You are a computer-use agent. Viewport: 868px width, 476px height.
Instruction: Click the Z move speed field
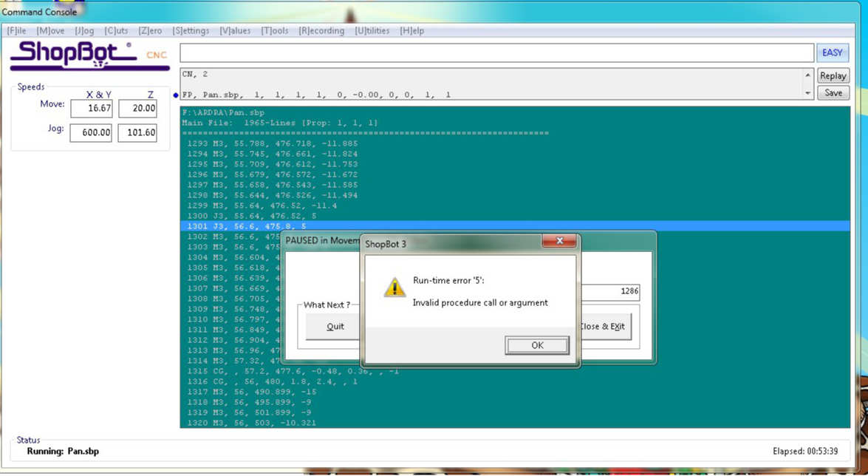click(137, 109)
